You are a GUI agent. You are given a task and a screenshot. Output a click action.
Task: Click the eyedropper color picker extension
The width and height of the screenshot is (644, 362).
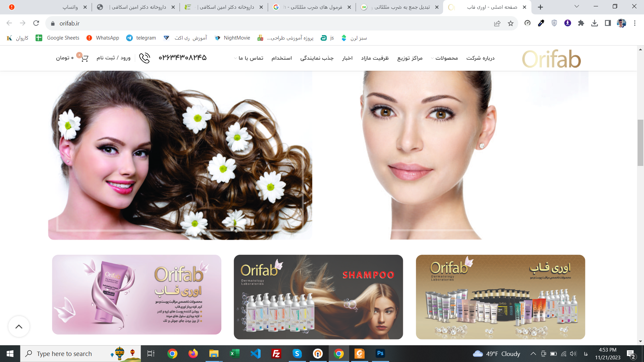pyautogui.click(x=541, y=23)
